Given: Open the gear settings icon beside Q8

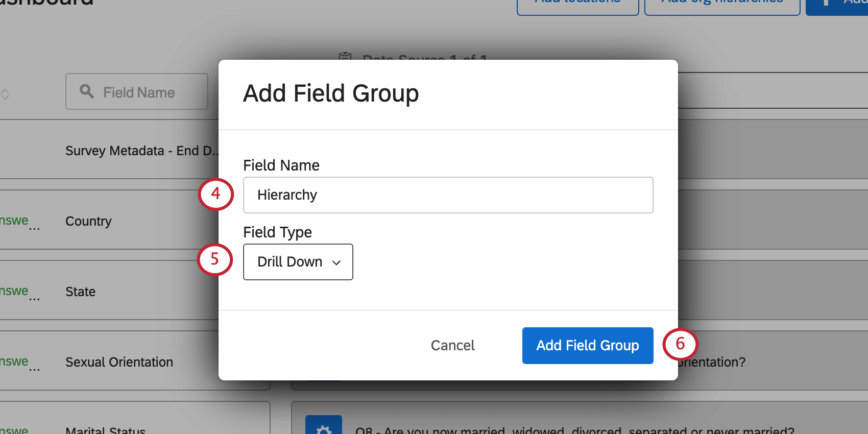Looking at the screenshot, I should coord(323,428).
